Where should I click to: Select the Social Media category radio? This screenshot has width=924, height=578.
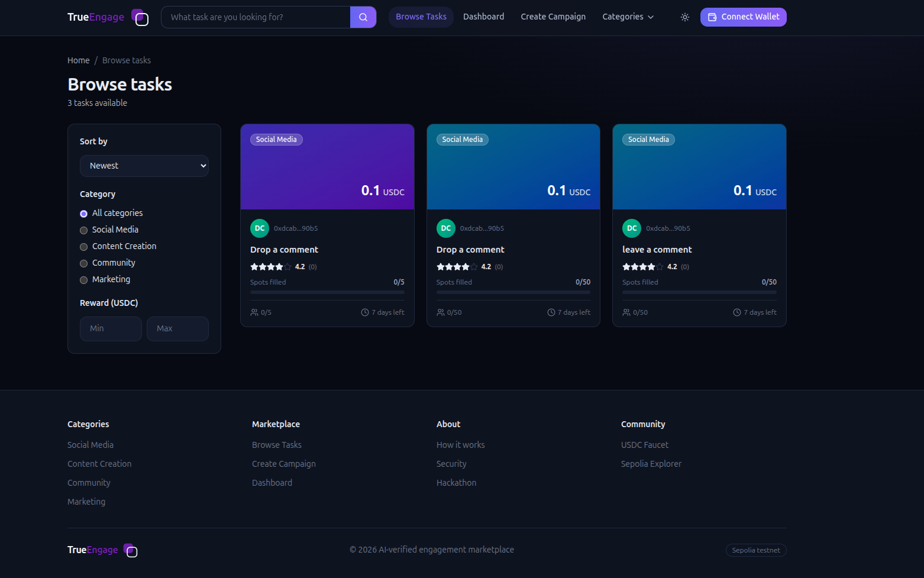[83, 230]
